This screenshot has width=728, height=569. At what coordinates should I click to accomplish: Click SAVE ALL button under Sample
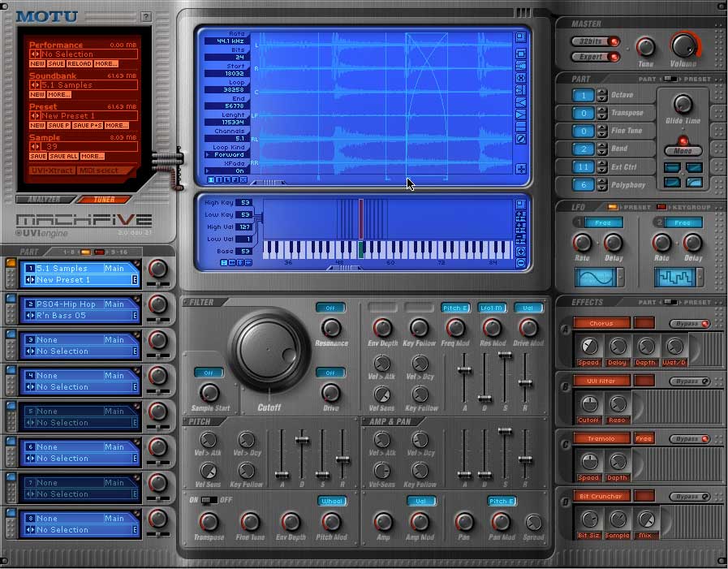pyautogui.click(x=63, y=156)
